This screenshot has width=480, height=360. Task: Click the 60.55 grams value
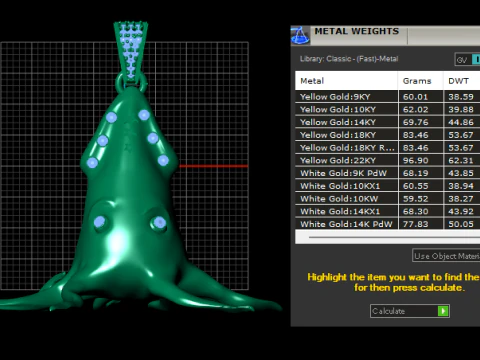click(415, 186)
